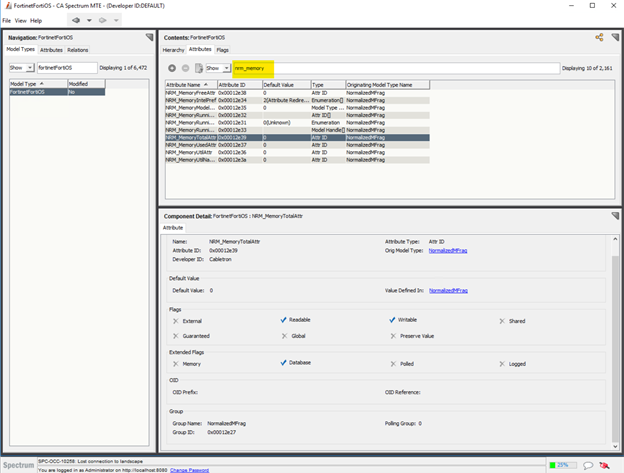The height and width of the screenshot is (473, 624).
Task: Click the chat bubble icon in status bar
Action: coord(588,464)
